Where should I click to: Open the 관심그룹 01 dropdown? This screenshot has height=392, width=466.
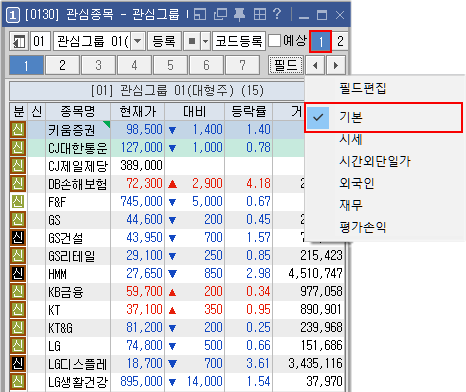[x=137, y=41]
